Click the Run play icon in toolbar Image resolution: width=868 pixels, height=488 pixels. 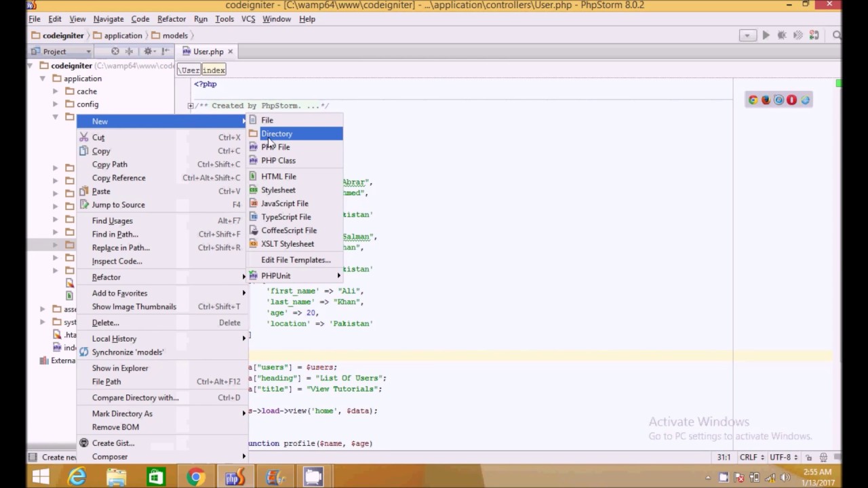point(766,35)
